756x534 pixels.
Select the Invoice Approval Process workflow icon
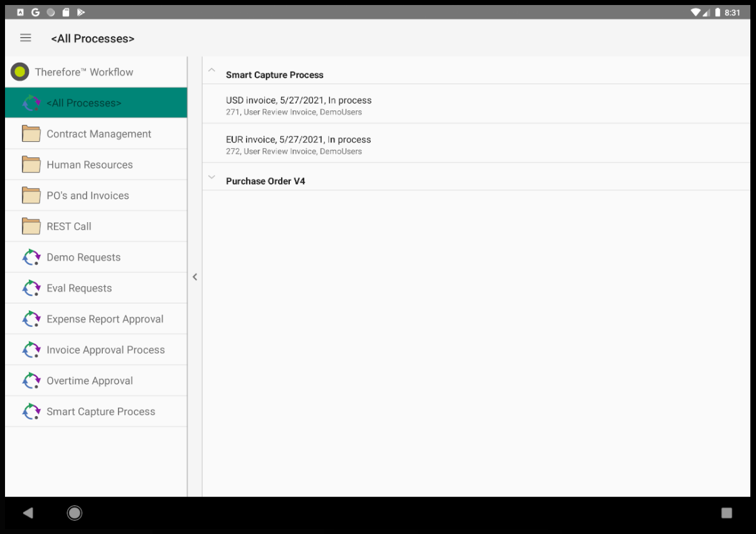point(31,349)
